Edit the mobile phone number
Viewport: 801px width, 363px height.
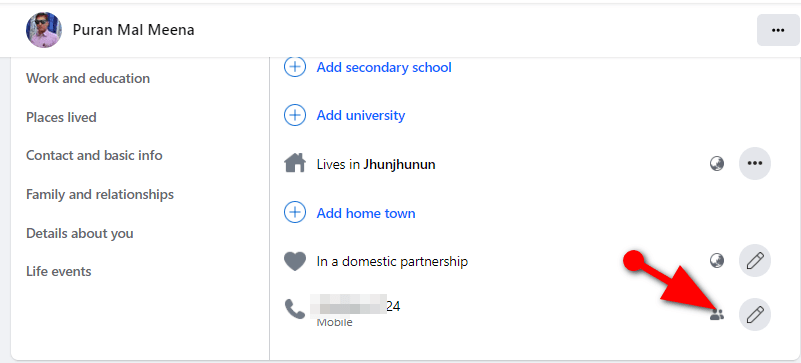755,314
